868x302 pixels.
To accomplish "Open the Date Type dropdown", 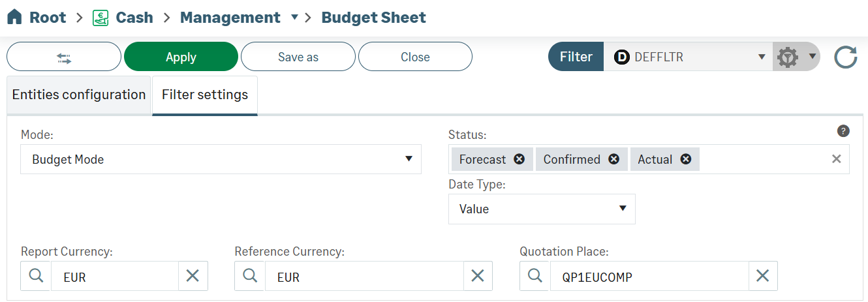I will 623,209.
